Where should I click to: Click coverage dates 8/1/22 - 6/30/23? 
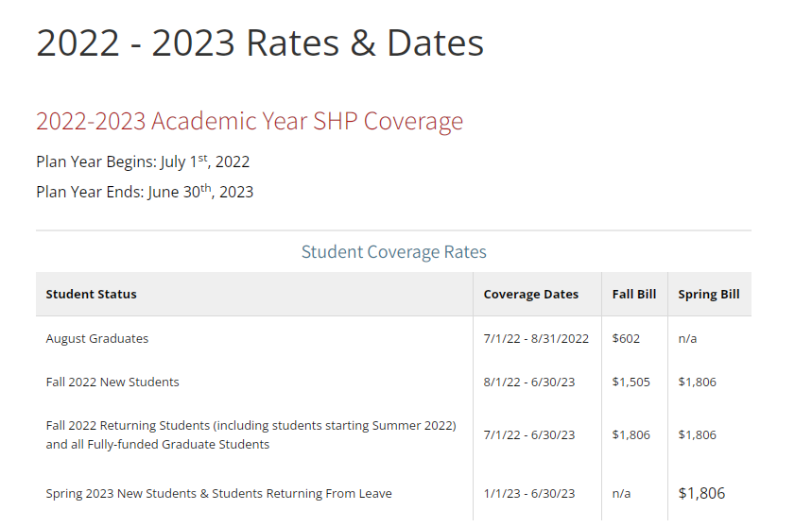coord(529,382)
